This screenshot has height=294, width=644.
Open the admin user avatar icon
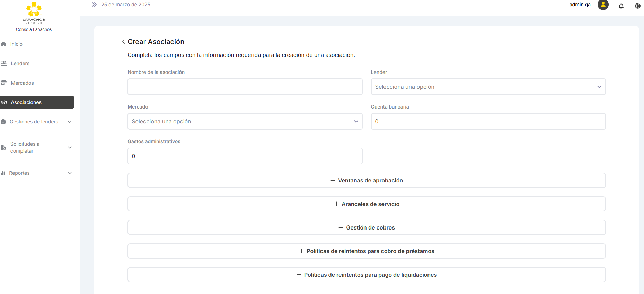coord(603,5)
